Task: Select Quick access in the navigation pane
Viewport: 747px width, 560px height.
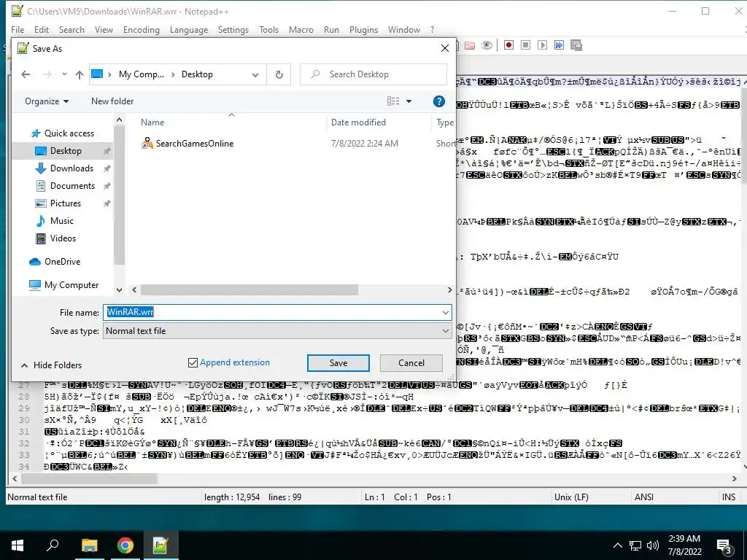Action: coord(69,133)
